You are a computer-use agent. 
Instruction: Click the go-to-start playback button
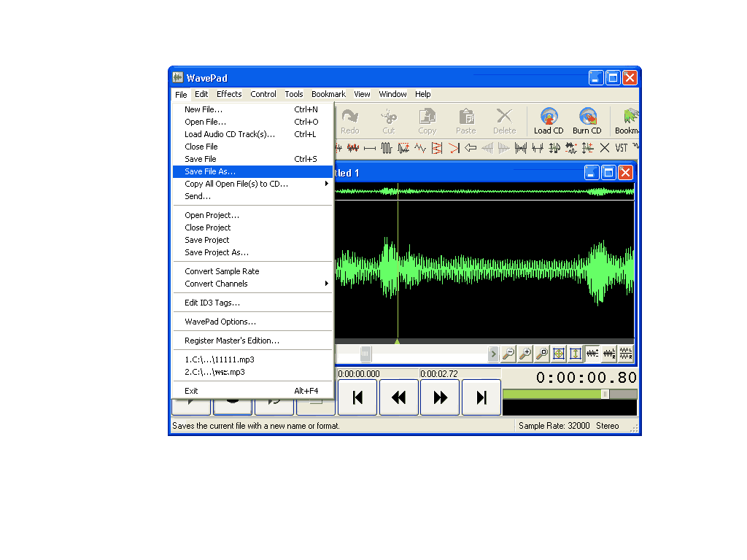pos(357,397)
